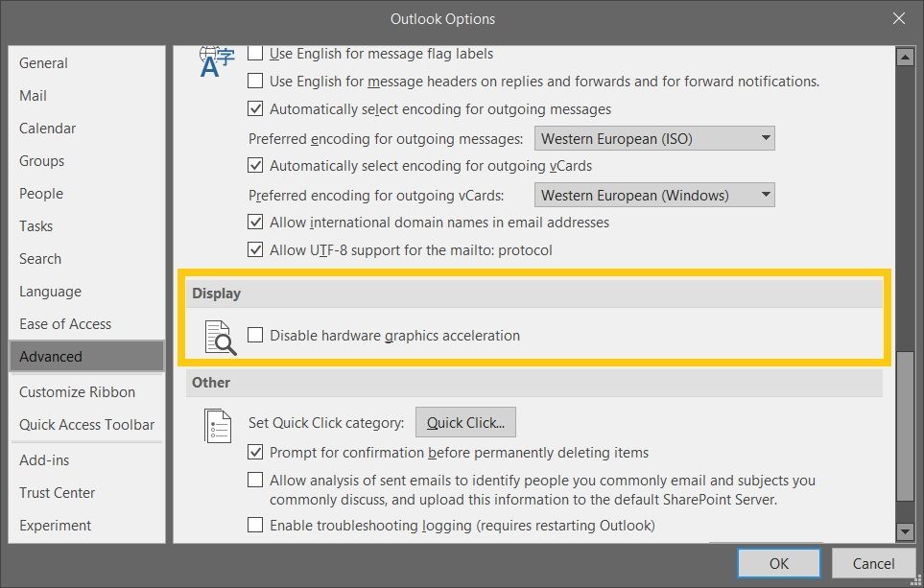Toggle Automatically select encoding for outgoing vCards

pos(255,164)
